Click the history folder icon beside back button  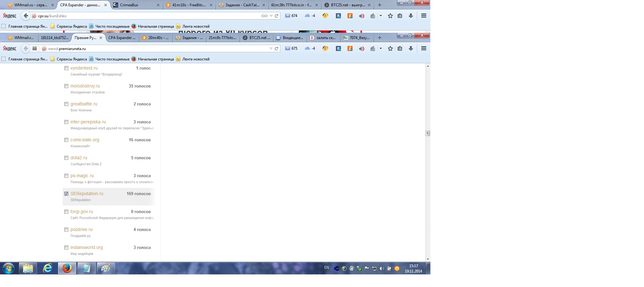click(x=35, y=48)
